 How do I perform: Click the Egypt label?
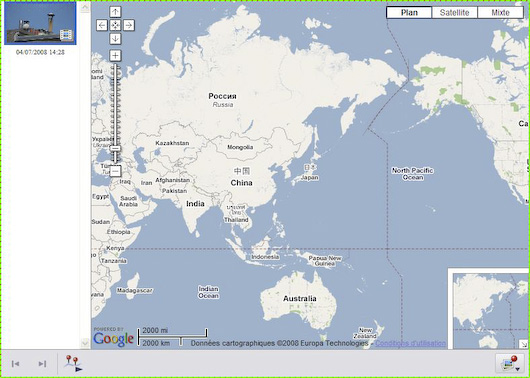[x=101, y=196]
